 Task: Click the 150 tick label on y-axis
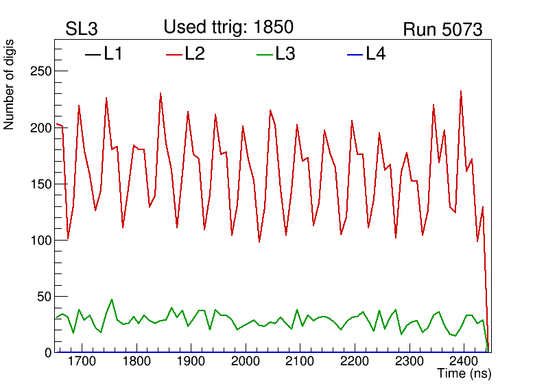click(40, 184)
